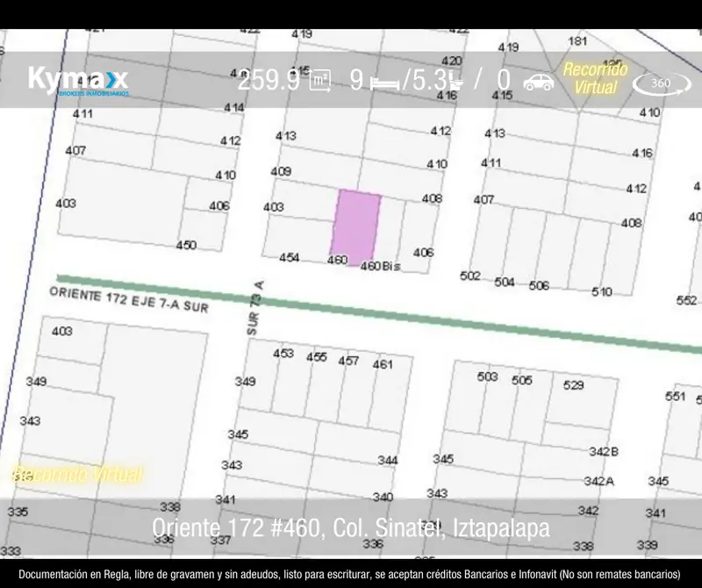Click lot number 506

[539, 285]
